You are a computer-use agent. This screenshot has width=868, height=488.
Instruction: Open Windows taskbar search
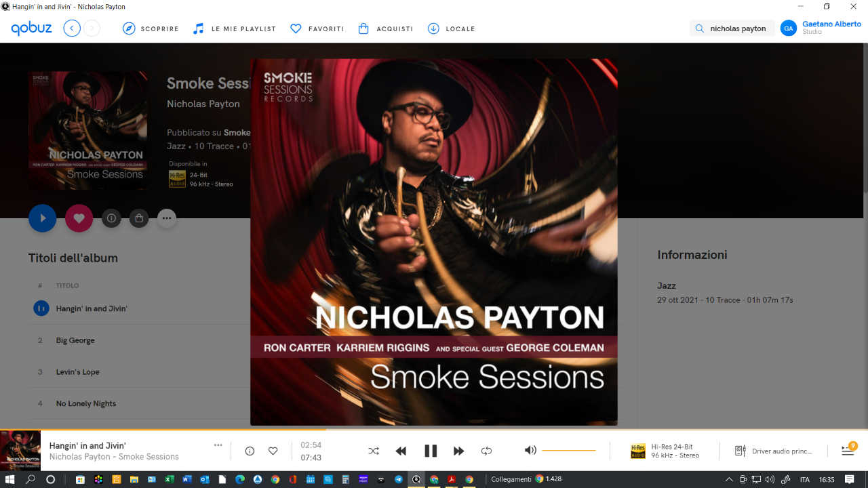pos(31,479)
